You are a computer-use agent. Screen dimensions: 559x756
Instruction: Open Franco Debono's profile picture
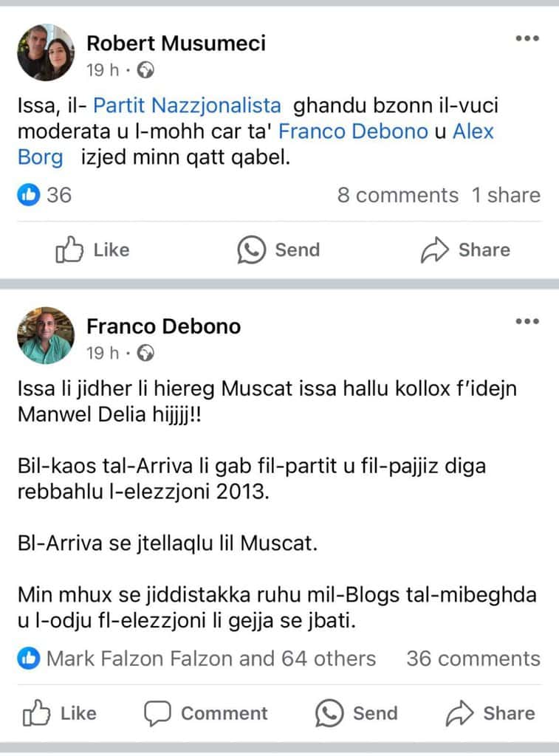coord(46,335)
